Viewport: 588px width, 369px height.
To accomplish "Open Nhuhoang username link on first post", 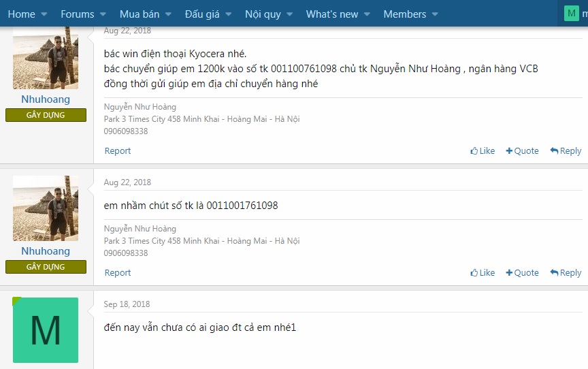I will click(x=46, y=99).
